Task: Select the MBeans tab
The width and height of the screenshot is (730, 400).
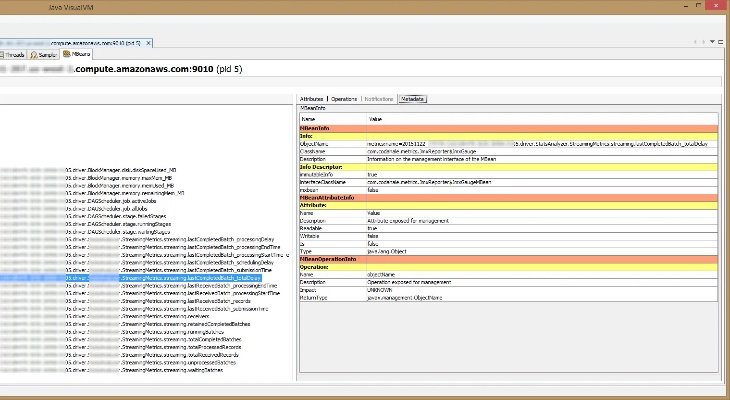Action: click(x=79, y=54)
